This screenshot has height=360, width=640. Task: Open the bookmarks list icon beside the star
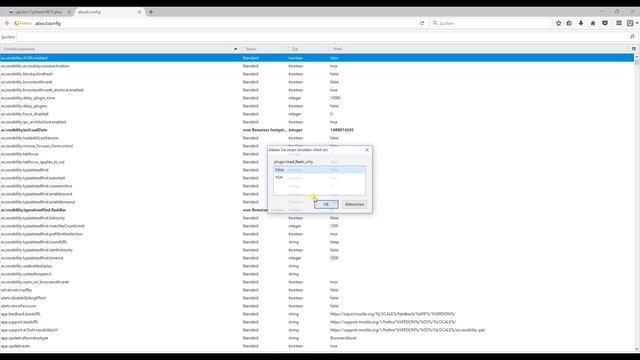tap(569, 23)
